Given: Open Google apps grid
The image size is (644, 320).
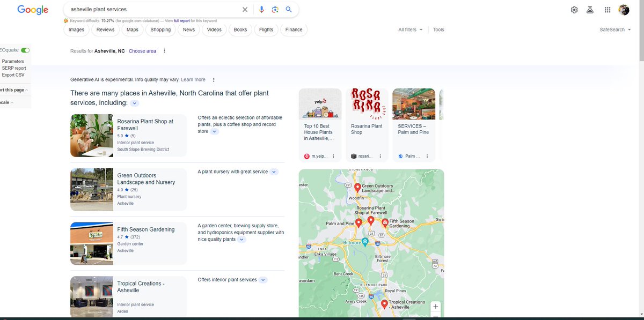Looking at the screenshot, I should (x=608, y=10).
